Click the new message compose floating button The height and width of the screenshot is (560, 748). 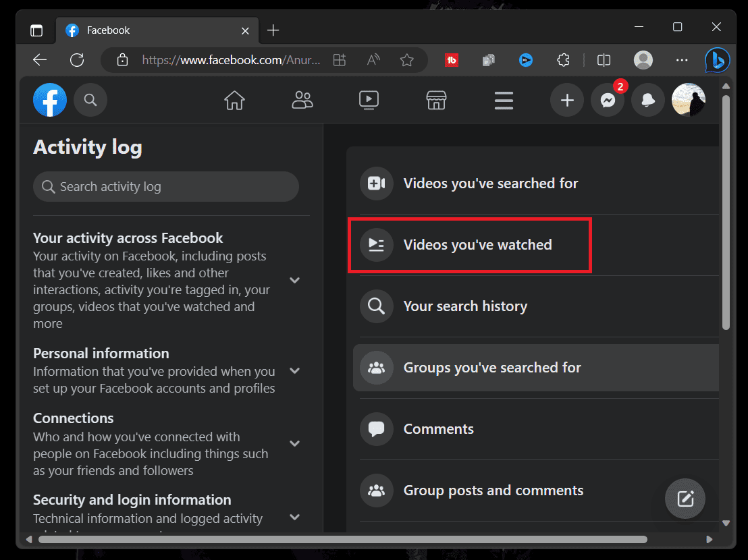pyautogui.click(x=685, y=499)
